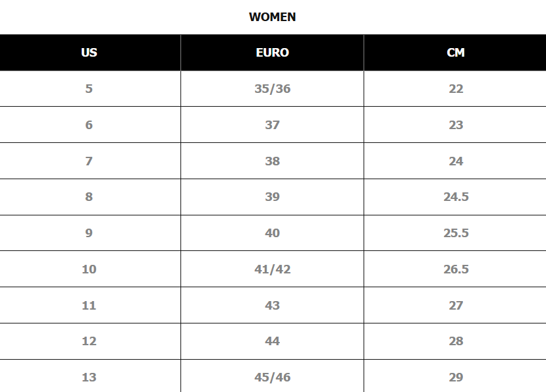Select the EURO column header
546x392 pixels.
click(272, 53)
